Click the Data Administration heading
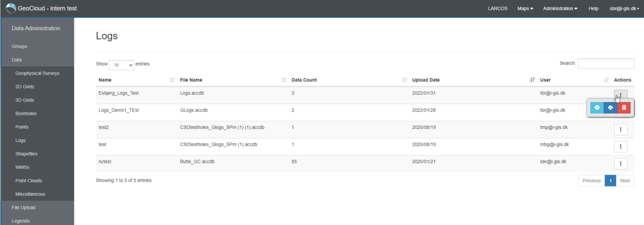Viewport: 644px width, 225px height. coord(36,28)
